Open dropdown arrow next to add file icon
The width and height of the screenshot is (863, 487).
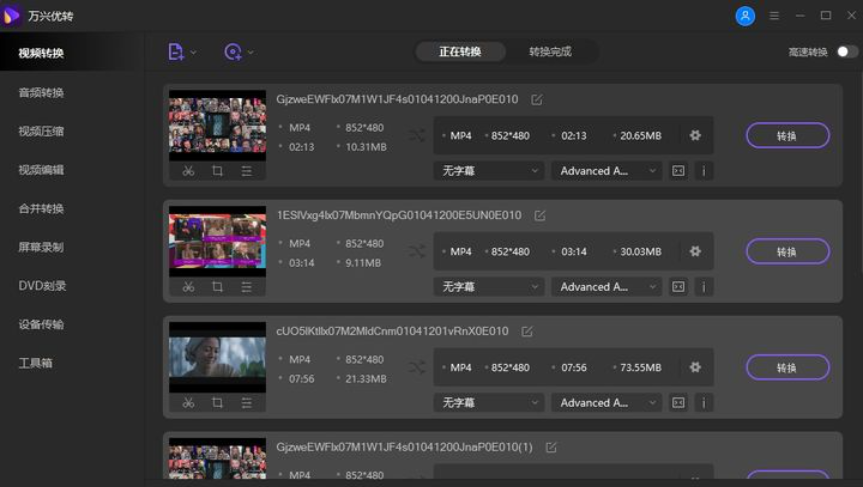point(194,52)
